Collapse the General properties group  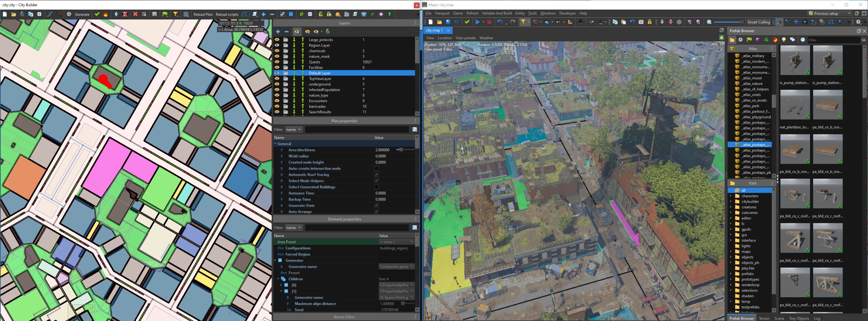(x=275, y=144)
